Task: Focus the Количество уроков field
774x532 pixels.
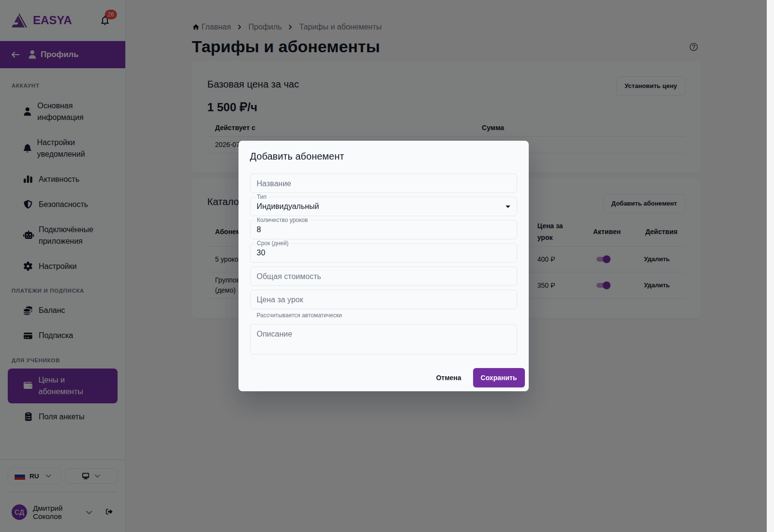Action: pos(384,230)
